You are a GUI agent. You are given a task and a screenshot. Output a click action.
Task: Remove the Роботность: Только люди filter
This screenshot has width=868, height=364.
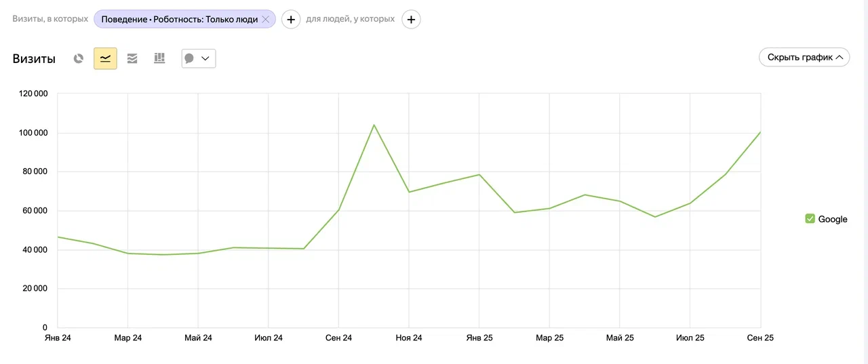[266, 20]
